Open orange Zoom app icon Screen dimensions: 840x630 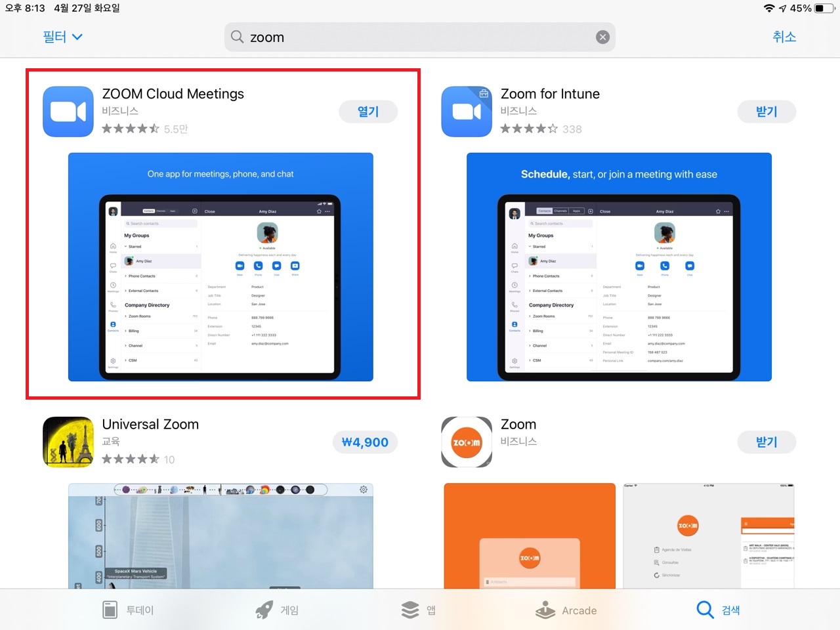pos(467,442)
